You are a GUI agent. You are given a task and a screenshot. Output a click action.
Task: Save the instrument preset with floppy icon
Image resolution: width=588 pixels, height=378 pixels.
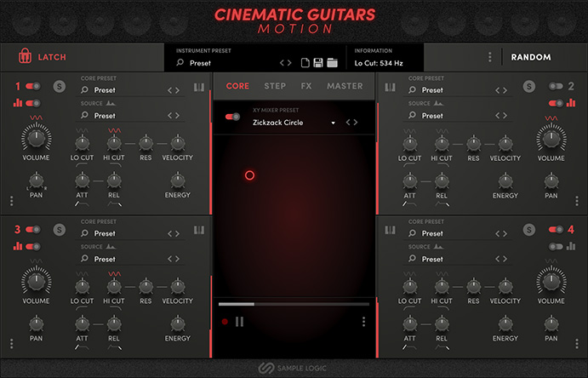(x=318, y=63)
